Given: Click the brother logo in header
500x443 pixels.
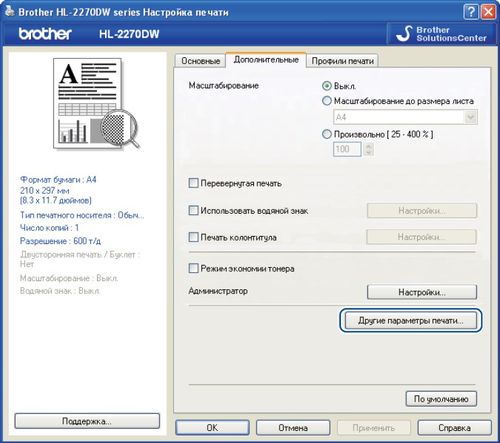Looking at the screenshot, I should tap(45, 34).
